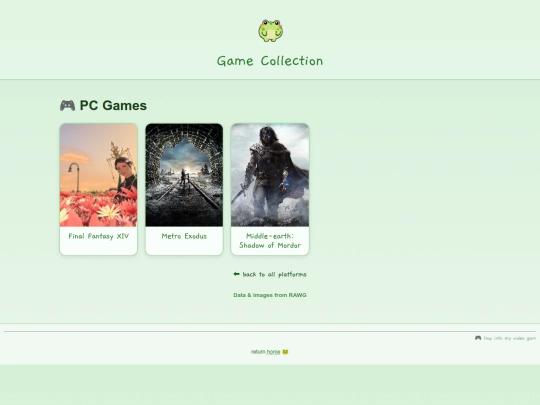Open the Shadow of Mordor cover image

point(270,175)
